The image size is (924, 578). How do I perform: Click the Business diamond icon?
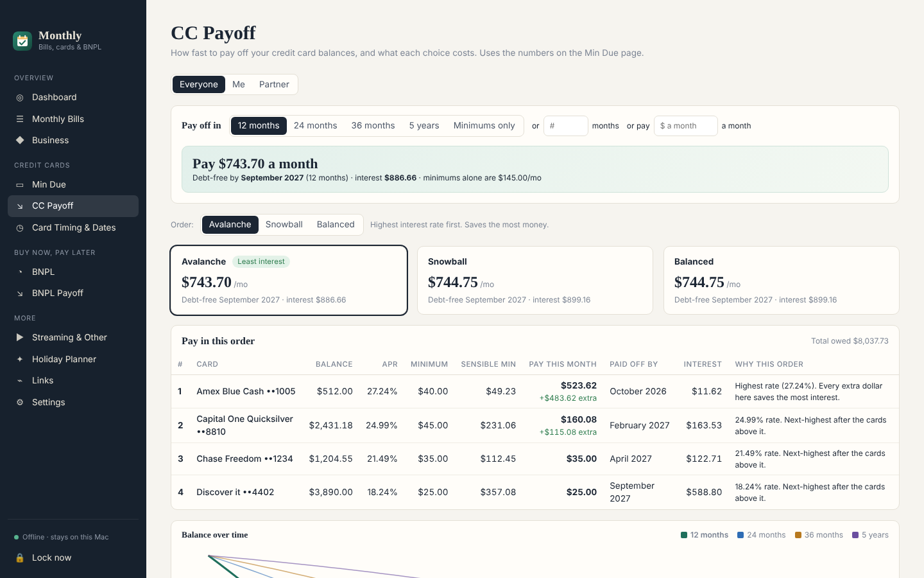point(20,140)
